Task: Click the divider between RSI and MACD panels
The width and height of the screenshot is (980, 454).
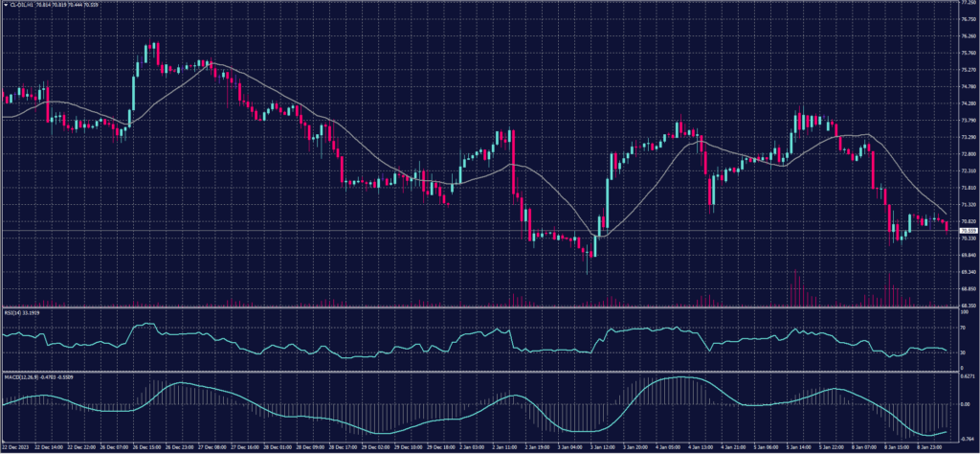Action: (479, 372)
